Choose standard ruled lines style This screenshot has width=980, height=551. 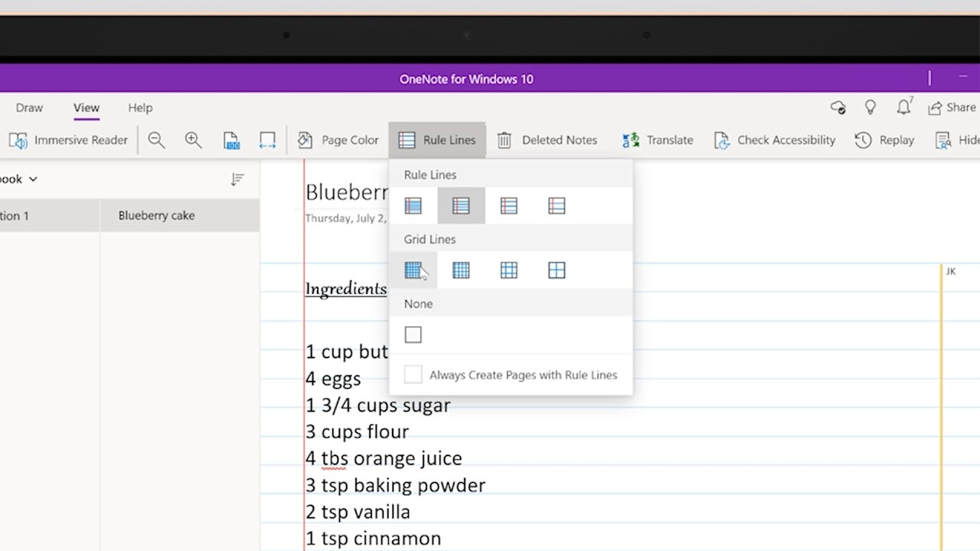coord(509,206)
